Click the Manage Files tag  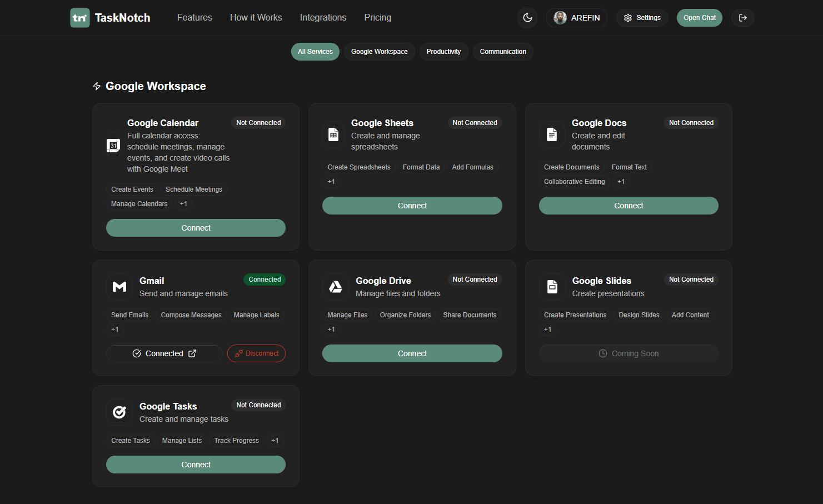point(347,315)
